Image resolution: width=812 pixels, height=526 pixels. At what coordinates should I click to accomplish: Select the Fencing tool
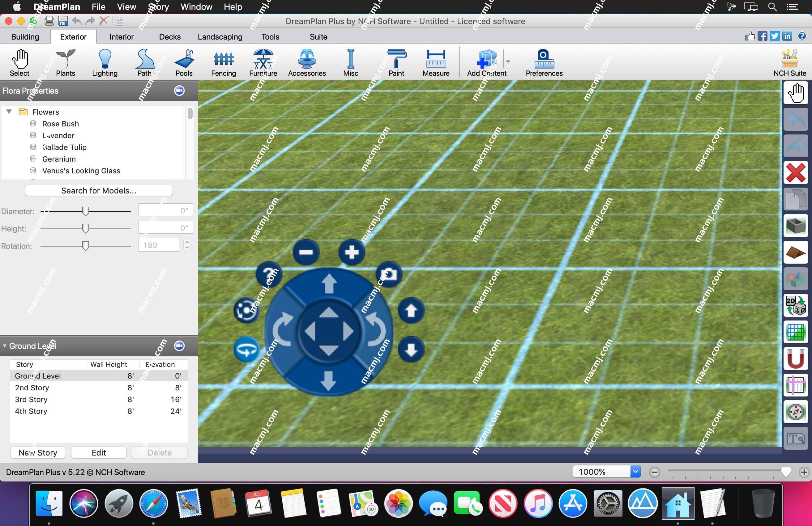tap(224, 62)
